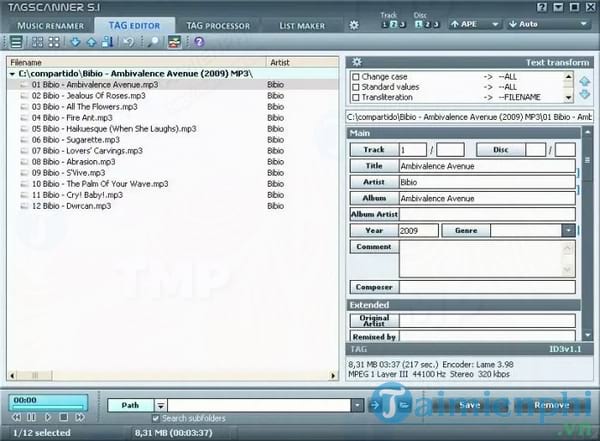
Task: Click the invert selection grid icon
Action: [54, 42]
